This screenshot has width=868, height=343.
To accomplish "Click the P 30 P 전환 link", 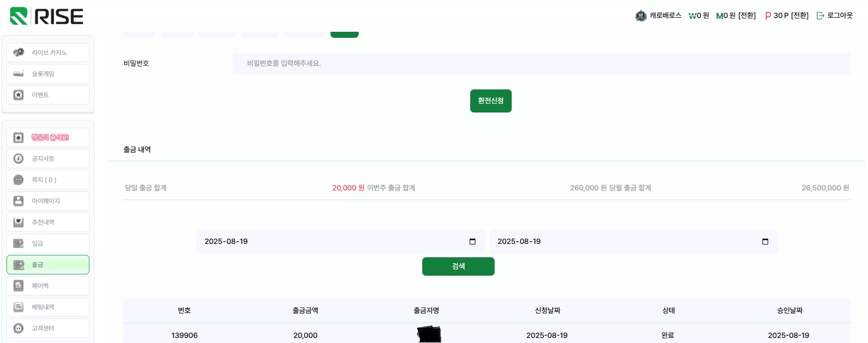I will (787, 16).
